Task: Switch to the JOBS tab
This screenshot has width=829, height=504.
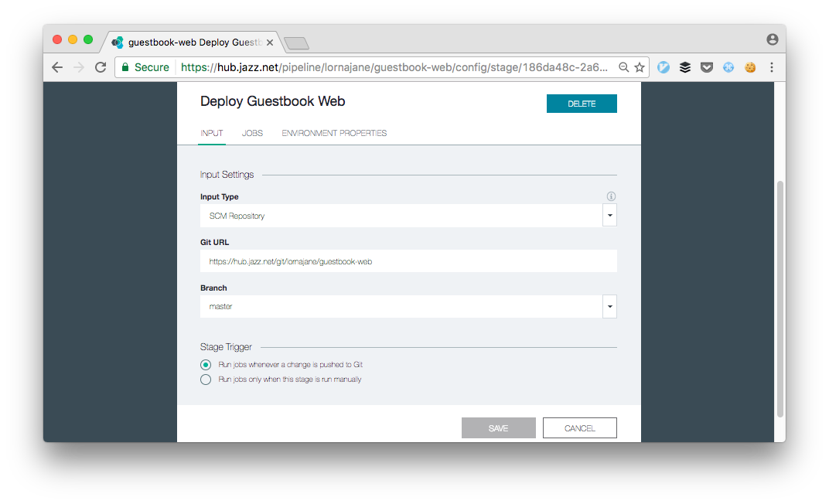Action: pyautogui.click(x=252, y=133)
